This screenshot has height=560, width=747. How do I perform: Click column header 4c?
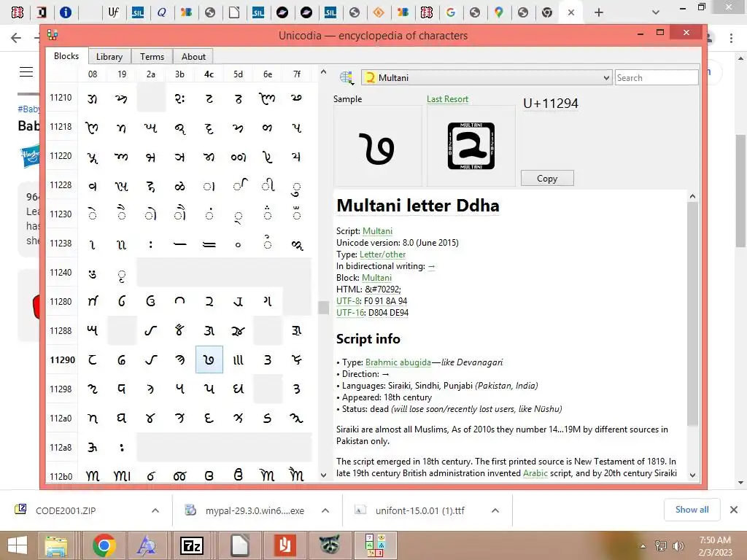coord(209,74)
